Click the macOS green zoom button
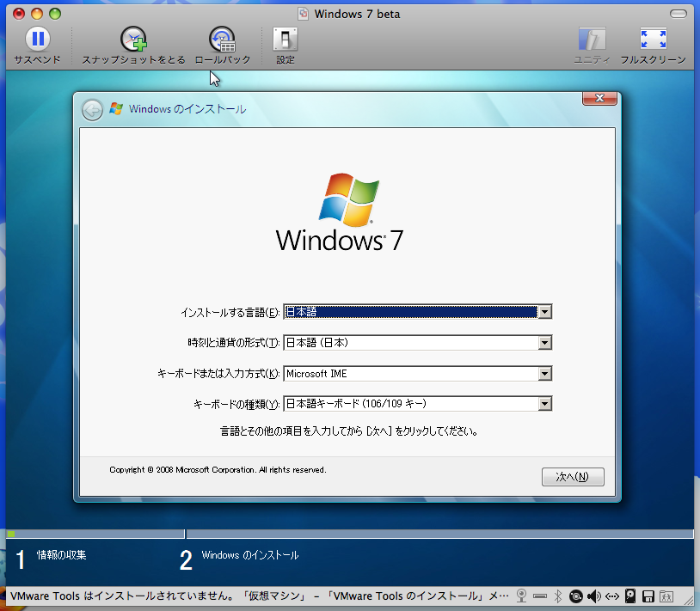Viewport: 700px width, 611px height. tap(55, 14)
